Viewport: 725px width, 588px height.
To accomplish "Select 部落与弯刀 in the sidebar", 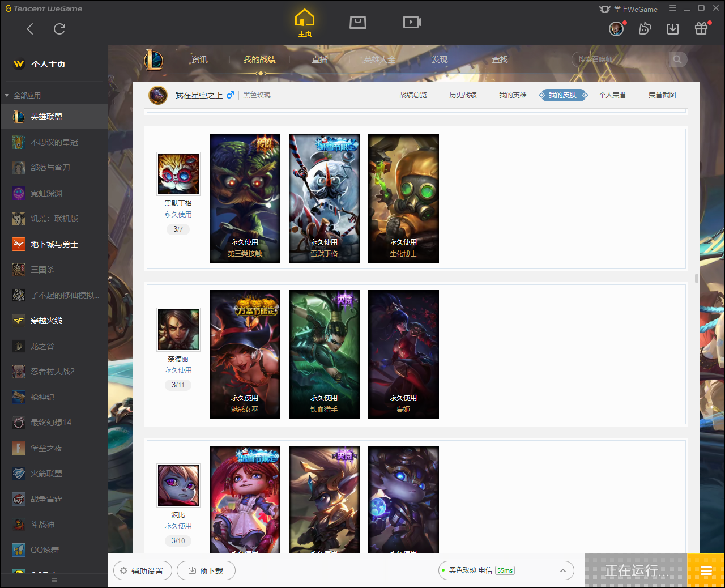I will pyautogui.click(x=54, y=168).
